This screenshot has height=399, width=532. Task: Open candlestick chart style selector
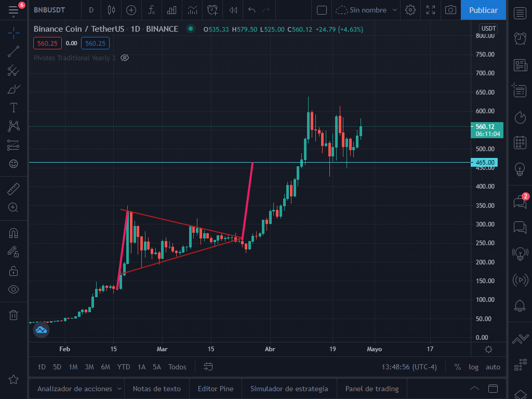coord(111,10)
